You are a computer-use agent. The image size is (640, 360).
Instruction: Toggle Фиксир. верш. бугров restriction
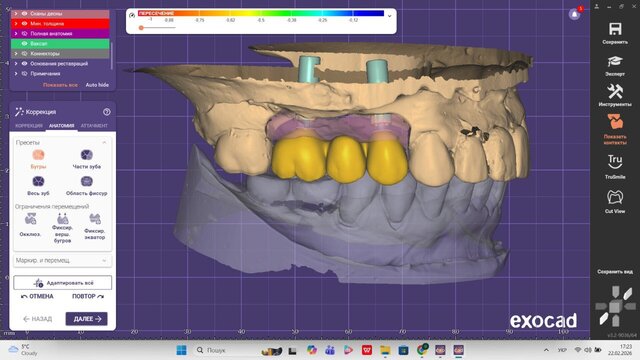pyautogui.click(x=62, y=218)
